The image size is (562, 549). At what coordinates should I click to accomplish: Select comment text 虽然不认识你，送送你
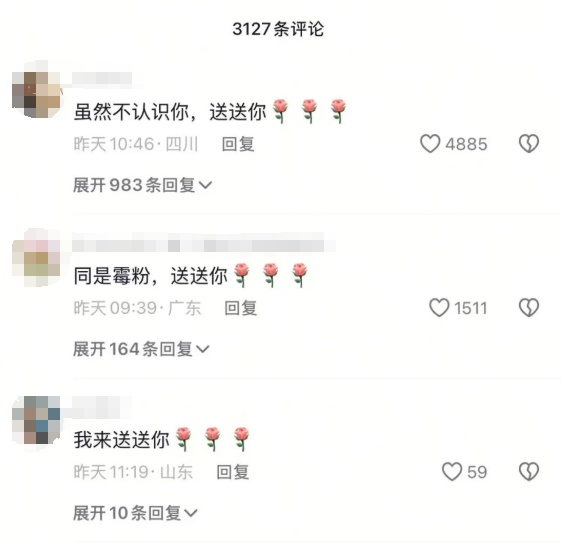[170, 112]
